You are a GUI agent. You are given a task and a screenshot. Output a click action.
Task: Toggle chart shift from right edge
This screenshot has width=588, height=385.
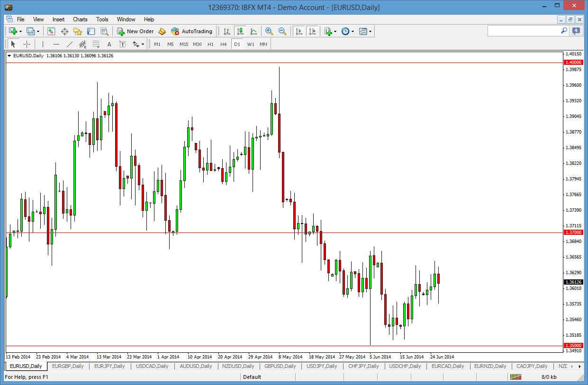pos(312,31)
